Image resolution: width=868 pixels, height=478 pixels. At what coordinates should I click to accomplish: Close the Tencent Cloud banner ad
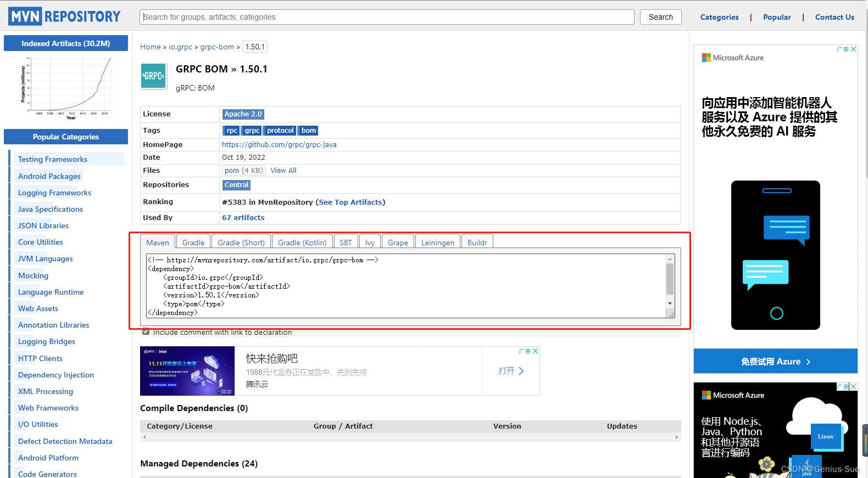535,351
